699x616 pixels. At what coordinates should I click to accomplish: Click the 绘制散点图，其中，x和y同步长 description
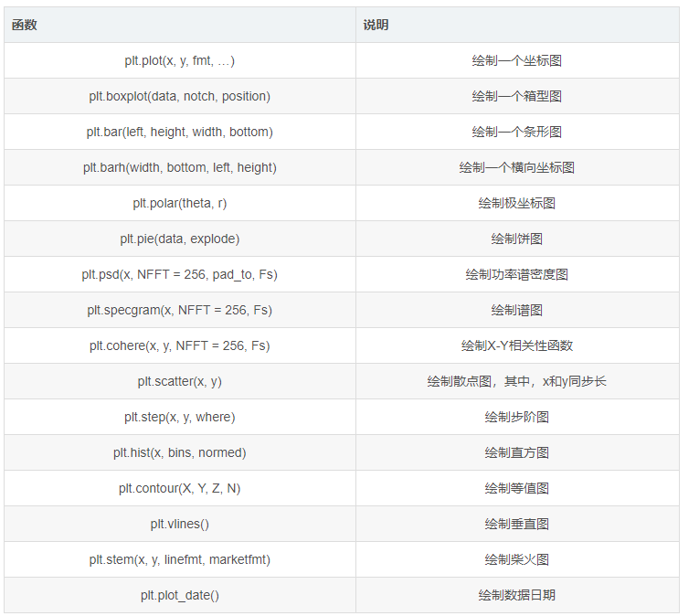(x=516, y=382)
